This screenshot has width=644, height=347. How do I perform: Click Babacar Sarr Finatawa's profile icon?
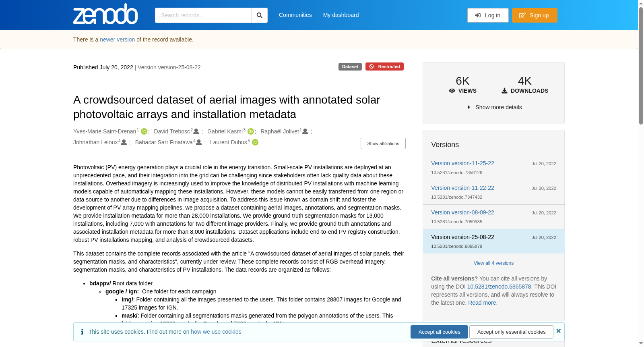[x=199, y=142]
